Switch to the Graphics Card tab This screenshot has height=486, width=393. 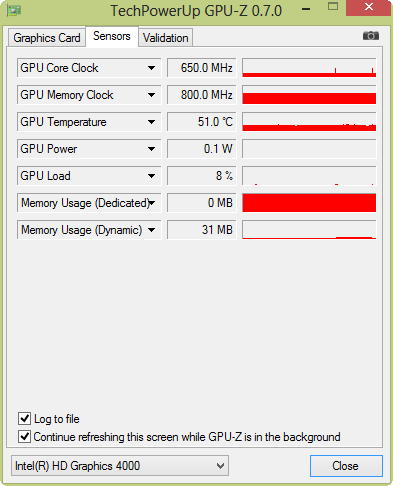click(x=47, y=38)
